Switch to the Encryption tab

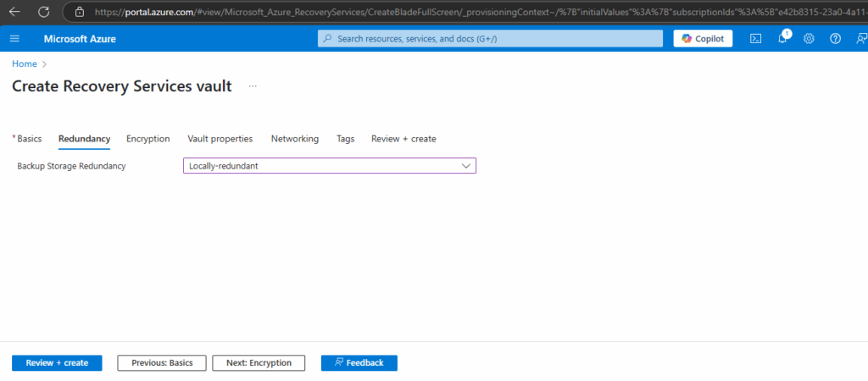tap(148, 139)
